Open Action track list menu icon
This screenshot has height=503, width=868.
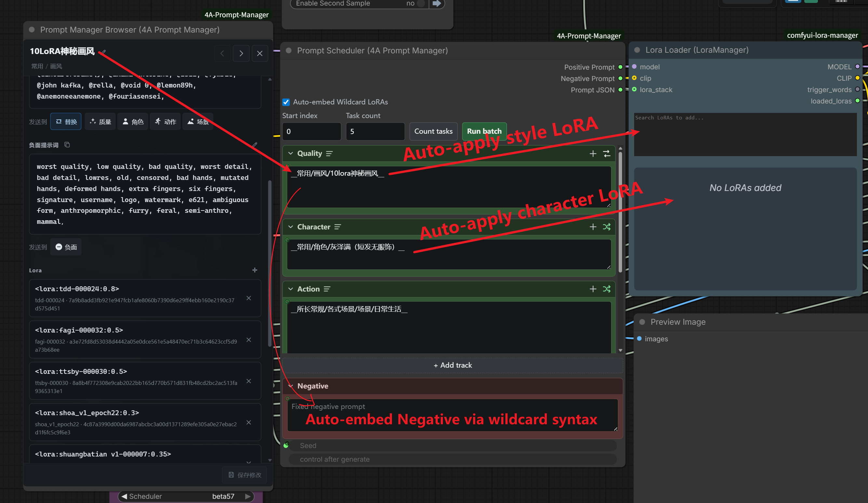[x=327, y=289]
